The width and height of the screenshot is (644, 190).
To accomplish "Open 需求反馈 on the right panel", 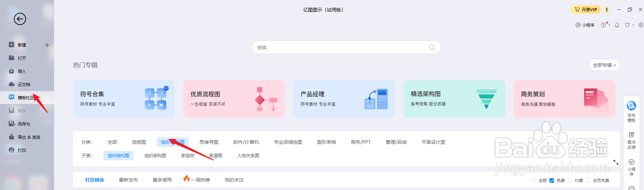I will [x=631, y=141].
